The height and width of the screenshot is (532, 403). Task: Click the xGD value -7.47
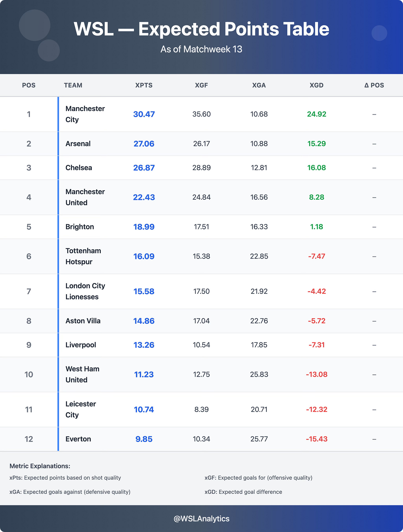(317, 256)
